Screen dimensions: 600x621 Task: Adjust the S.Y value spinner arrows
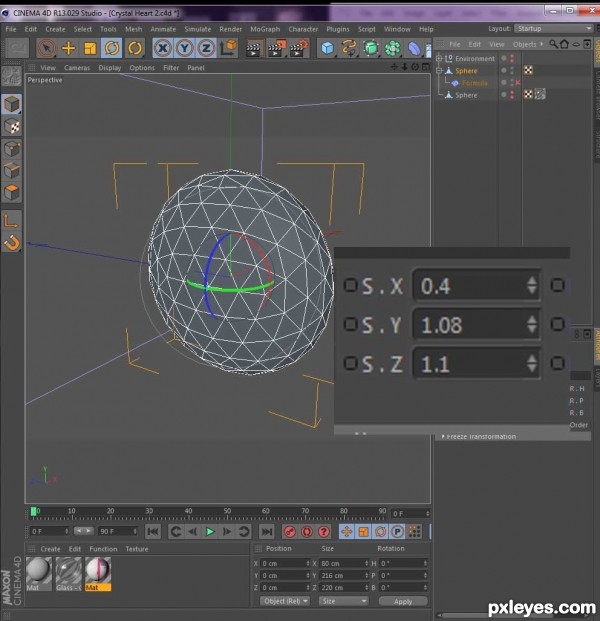click(532, 324)
